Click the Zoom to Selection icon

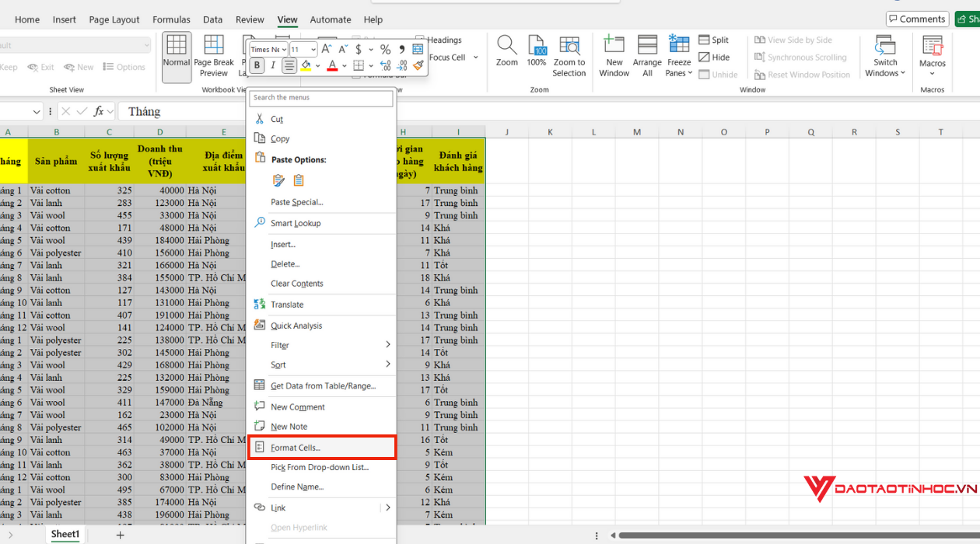pos(569,45)
